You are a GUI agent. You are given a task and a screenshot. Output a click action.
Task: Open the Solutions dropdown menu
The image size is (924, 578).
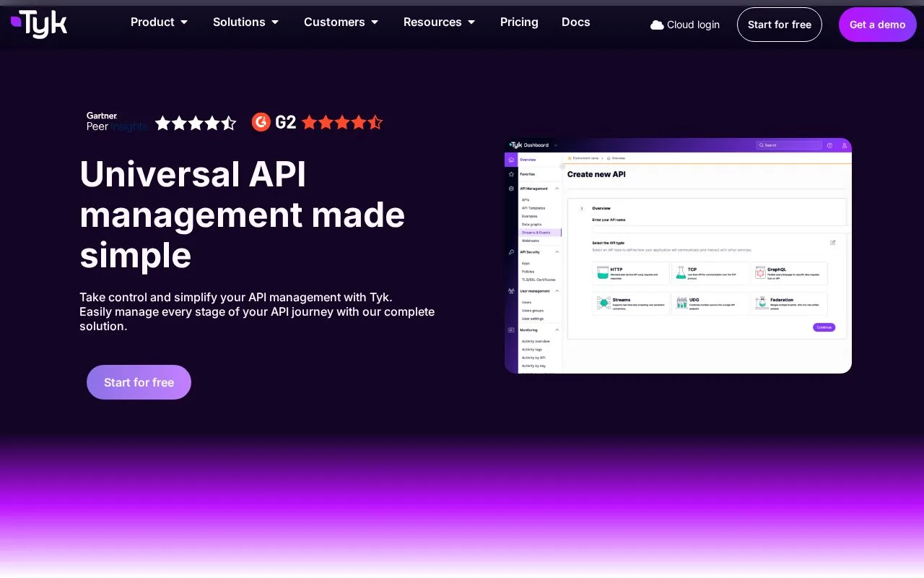[x=245, y=22]
